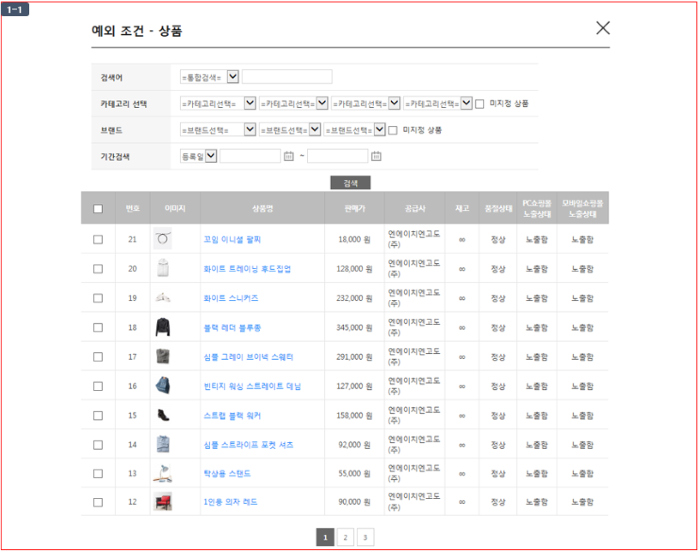This screenshot has width=700, height=552.
Task: Expand the 통합검색 search type dropdown
Action: coord(233,76)
